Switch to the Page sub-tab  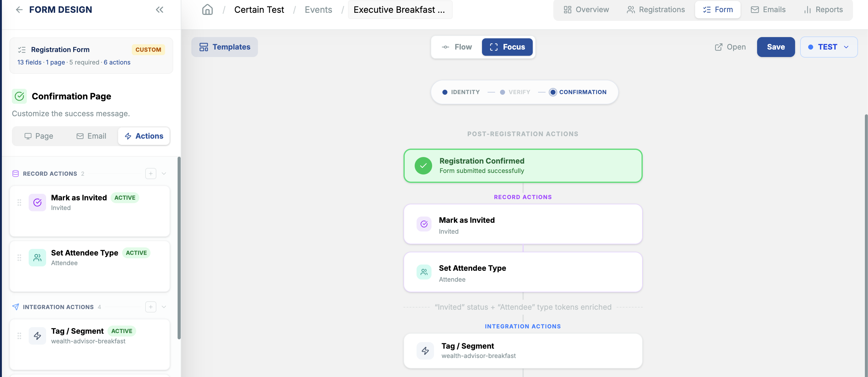click(x=39, y=136)
